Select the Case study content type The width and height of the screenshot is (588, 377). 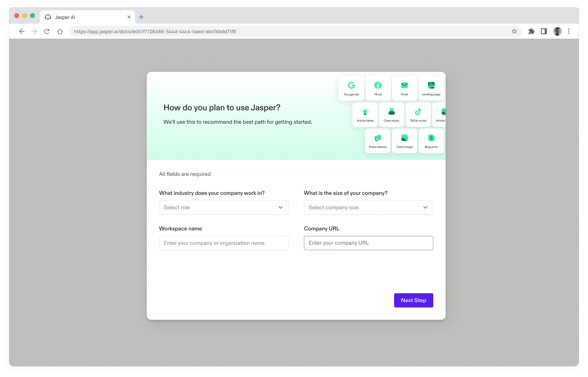391,114
